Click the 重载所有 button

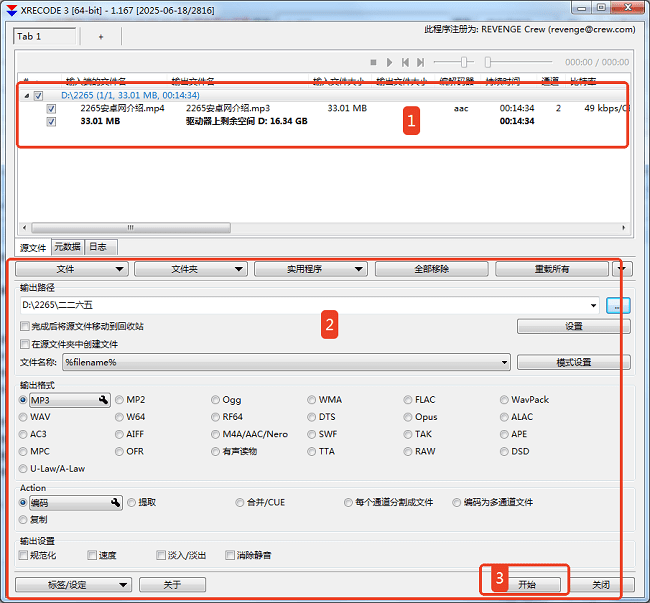552,269
